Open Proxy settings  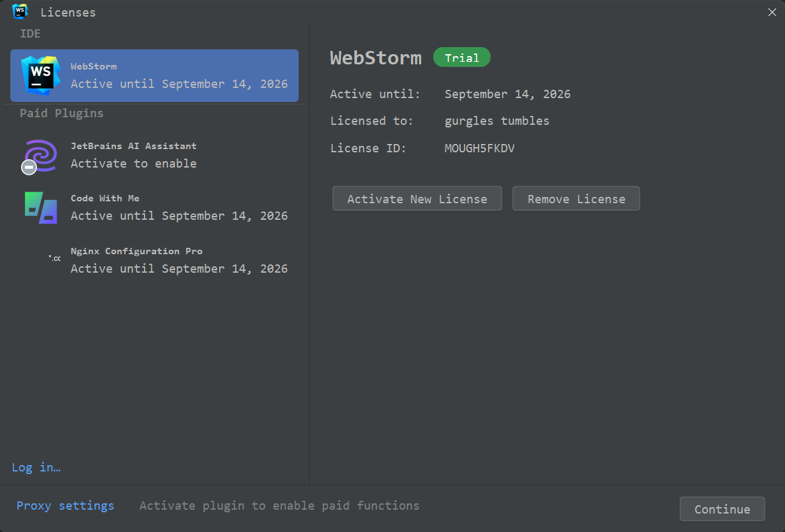point(65,505)
